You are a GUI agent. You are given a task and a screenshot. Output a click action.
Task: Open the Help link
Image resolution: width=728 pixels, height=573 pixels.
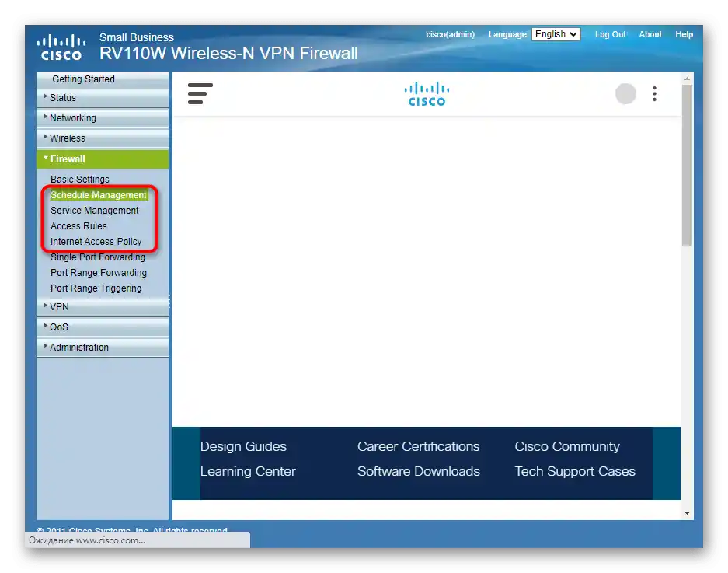point(684,34)
